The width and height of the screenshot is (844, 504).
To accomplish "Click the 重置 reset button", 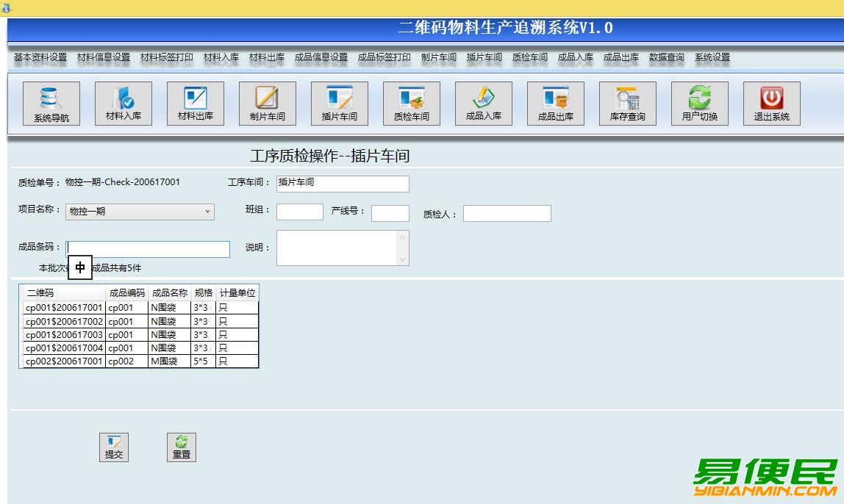I will (x=182, y=447).
